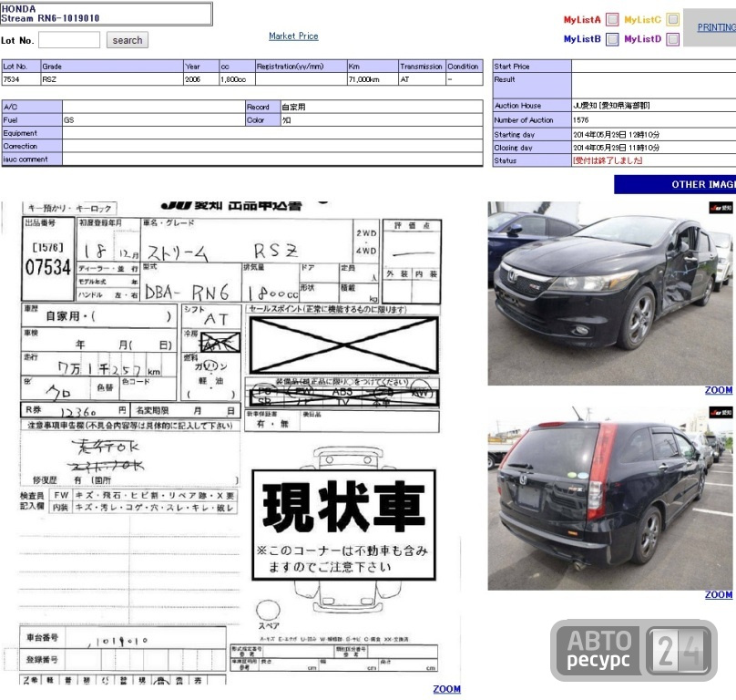Tick the MyListC checkbox
The image size is (736, 700).
[x=672, y=19]
